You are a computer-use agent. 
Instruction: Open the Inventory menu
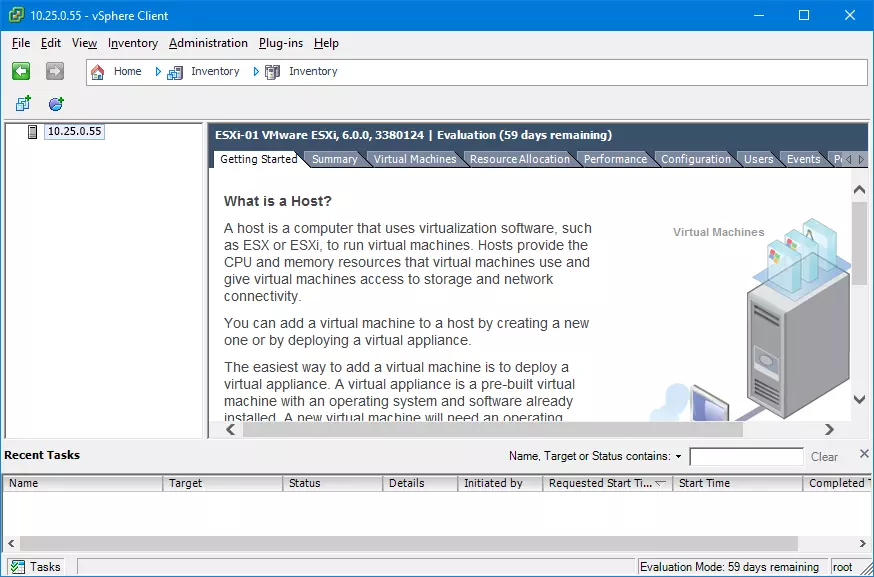[133, 43]
